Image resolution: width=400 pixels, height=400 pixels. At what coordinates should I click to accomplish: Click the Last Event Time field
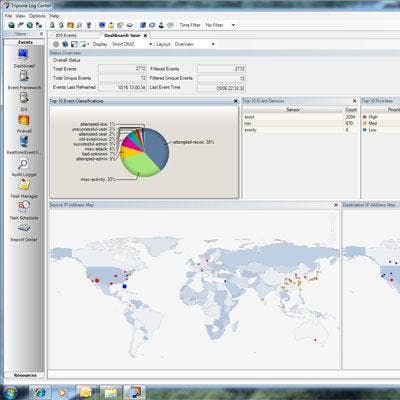click(x=221, y=88)
